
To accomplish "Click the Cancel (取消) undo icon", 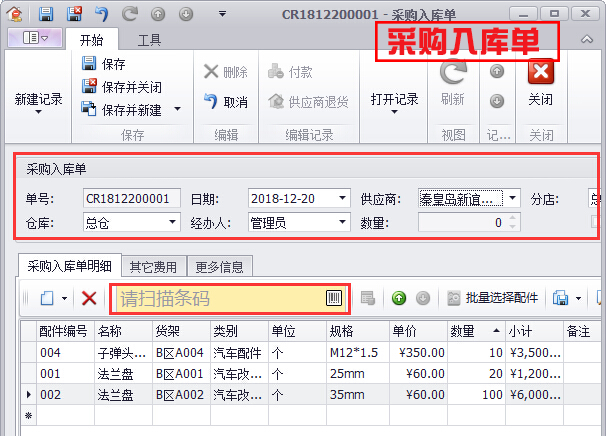I will click(x=211, y=101).
